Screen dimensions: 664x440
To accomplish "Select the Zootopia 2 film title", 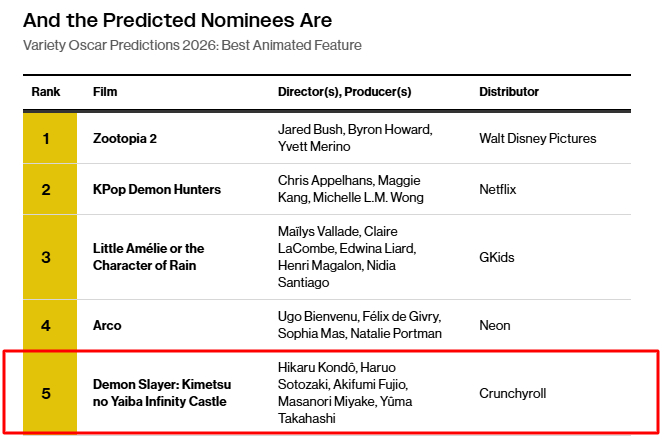I will point(125,138).
